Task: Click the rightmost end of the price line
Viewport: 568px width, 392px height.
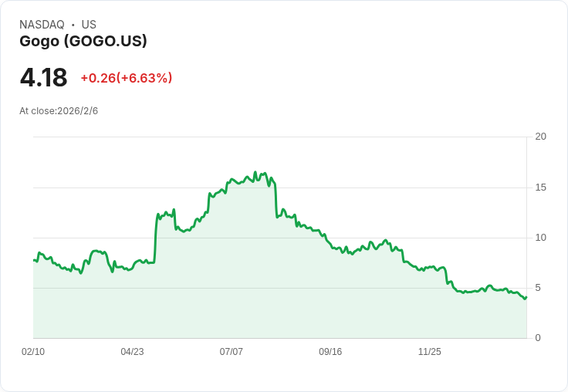Action: (x=526, y=297)
